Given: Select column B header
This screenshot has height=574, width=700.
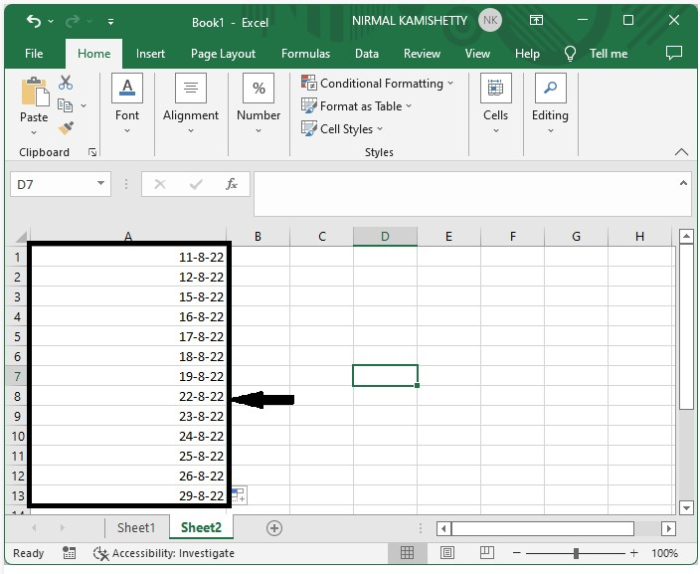Looking at the screenshot, I should point(258,237).
